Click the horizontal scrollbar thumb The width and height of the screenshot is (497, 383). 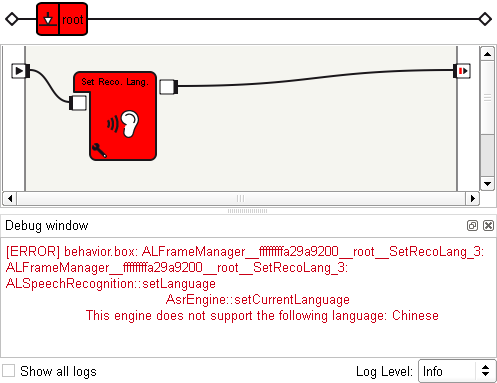pos(241,198)
